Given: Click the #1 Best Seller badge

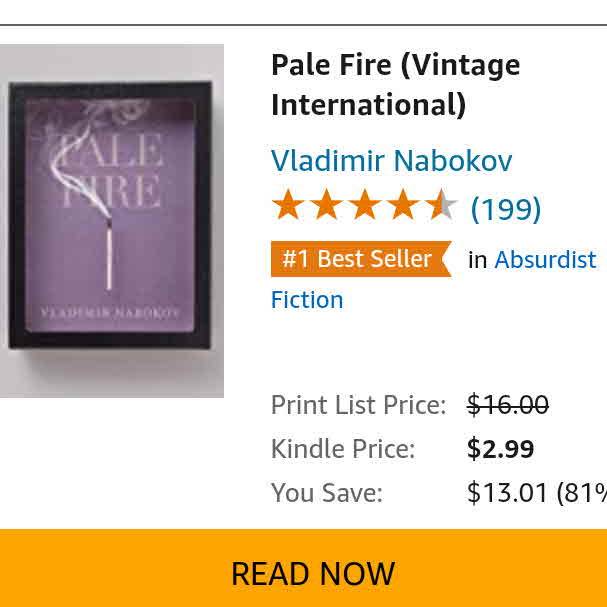Looking at the screenshot, I should [x=360, y=259].
